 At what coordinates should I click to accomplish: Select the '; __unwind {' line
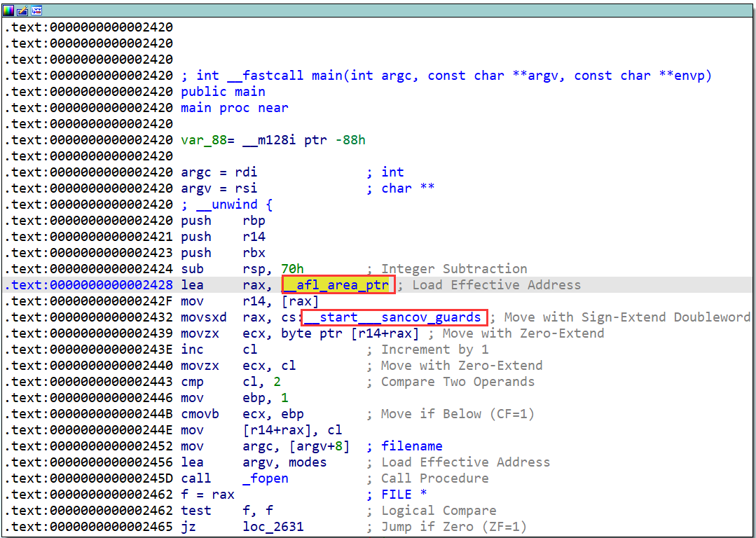coord(227,205)
